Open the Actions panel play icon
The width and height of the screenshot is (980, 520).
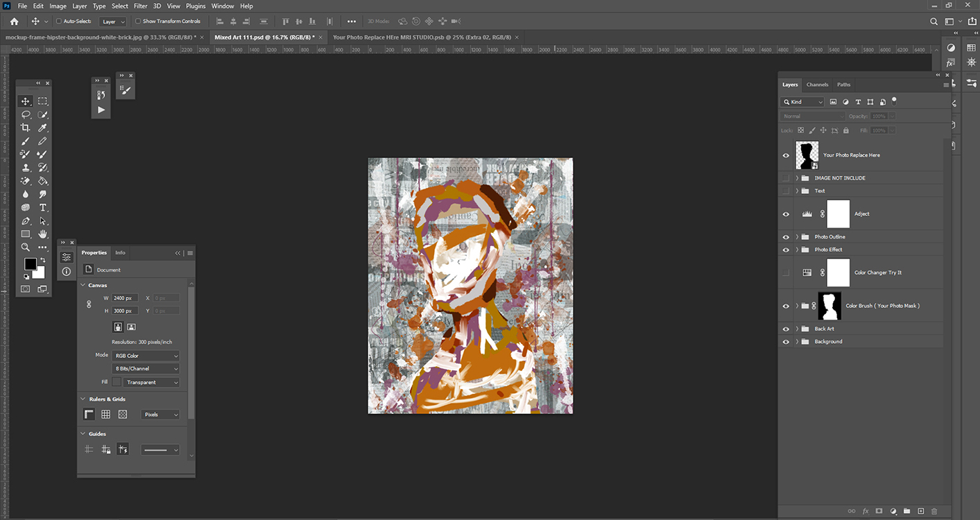point(101,110)
